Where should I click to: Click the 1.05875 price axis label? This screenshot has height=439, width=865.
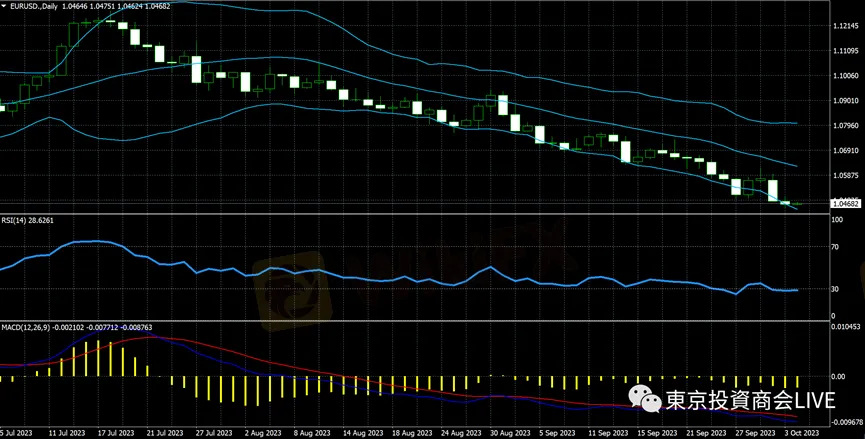point(845,175)
